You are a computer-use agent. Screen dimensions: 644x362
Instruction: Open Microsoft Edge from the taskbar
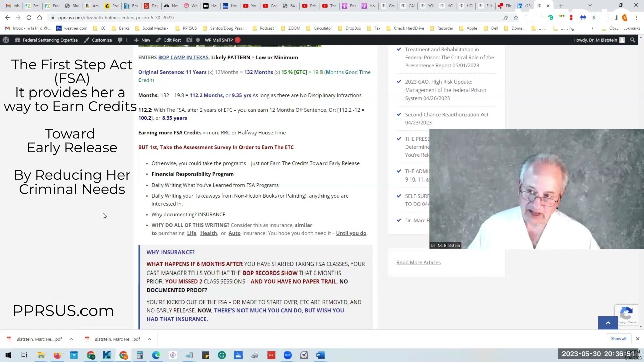coord(156,355)
